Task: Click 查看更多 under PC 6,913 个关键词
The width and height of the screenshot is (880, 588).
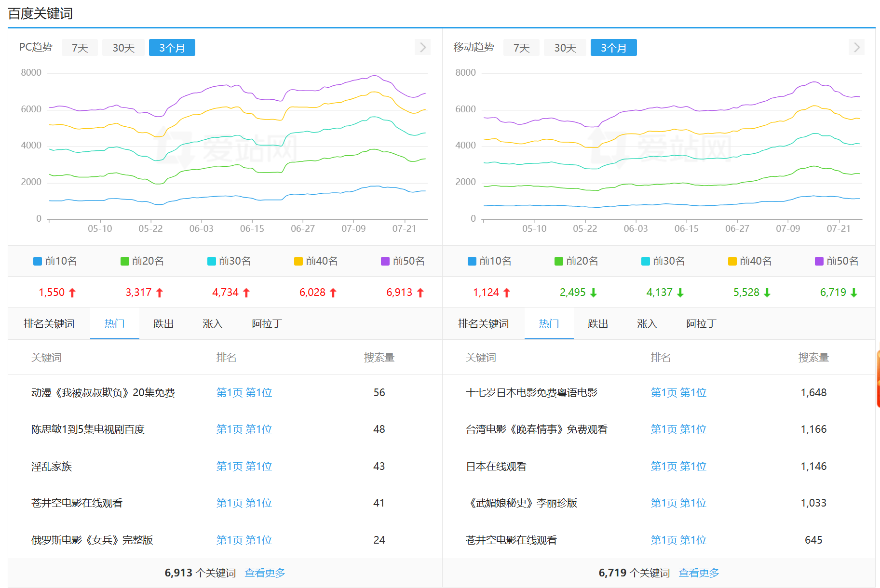Action: tap(265, 573)
